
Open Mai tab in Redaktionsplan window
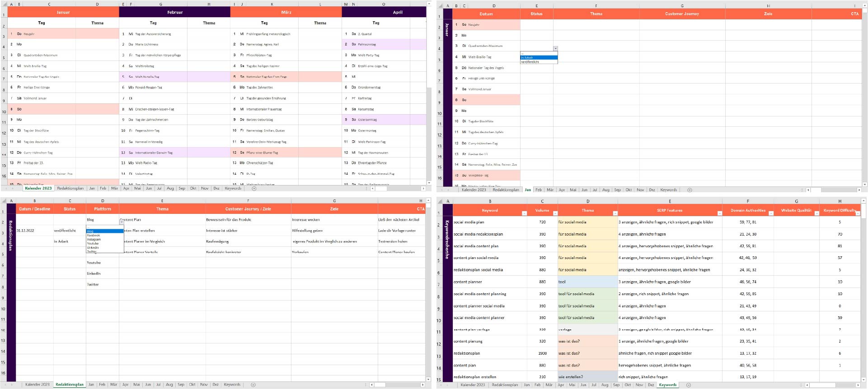(x=136, y=384)
